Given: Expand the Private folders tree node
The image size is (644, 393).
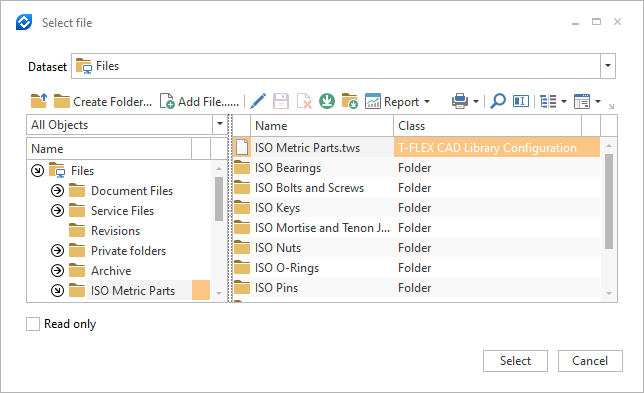Looking at the screenshot, I should tap(58, 251).
